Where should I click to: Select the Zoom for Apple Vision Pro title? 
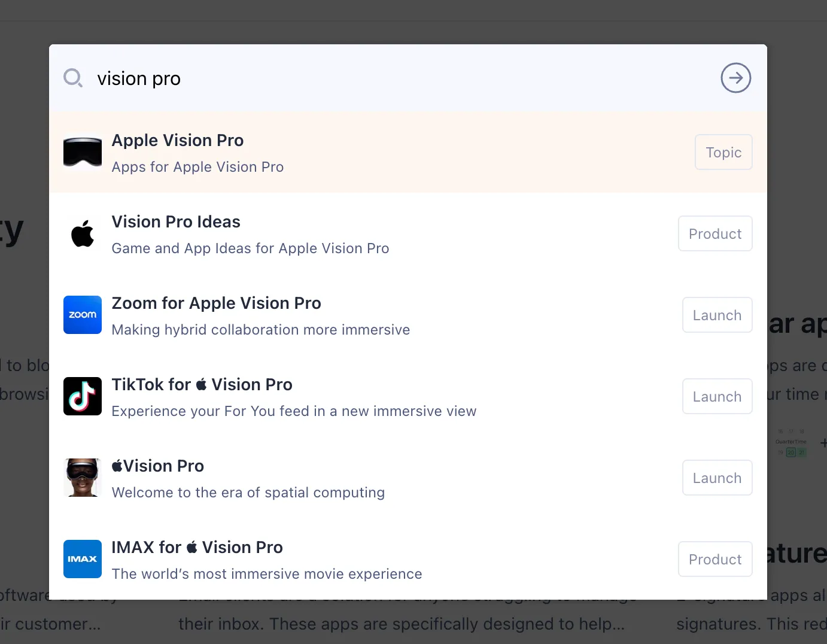click(216, 303)
